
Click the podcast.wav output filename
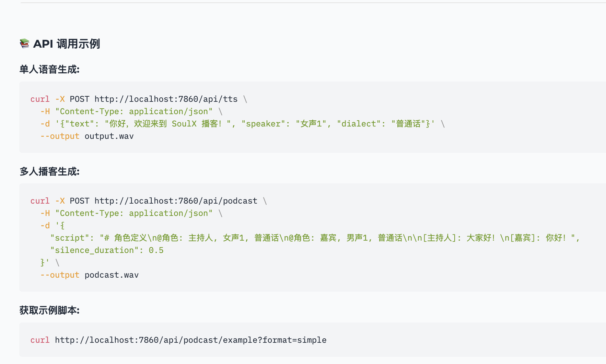112,275
